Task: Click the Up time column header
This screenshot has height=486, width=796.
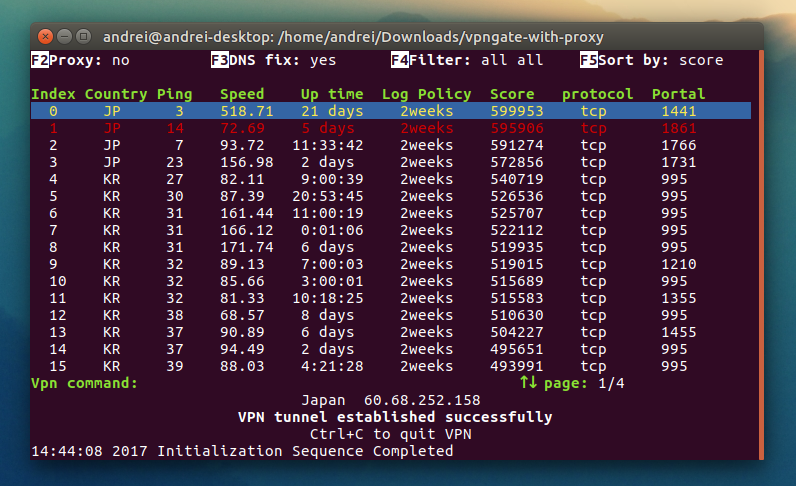Action: click(x=332, y=94)
